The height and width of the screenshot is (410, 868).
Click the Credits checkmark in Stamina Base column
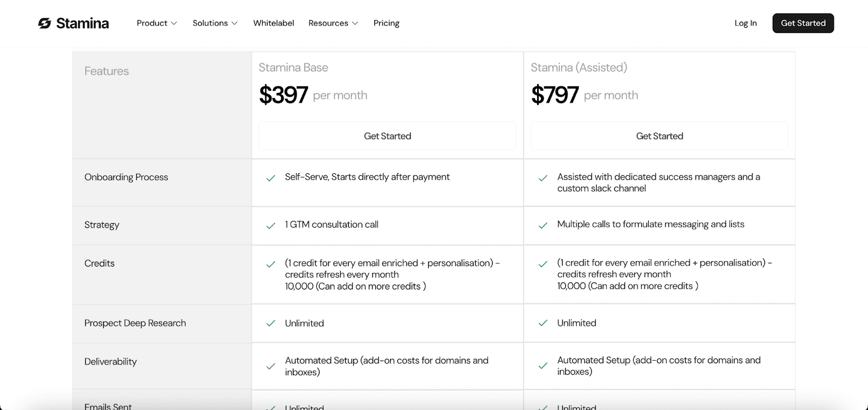271,264
